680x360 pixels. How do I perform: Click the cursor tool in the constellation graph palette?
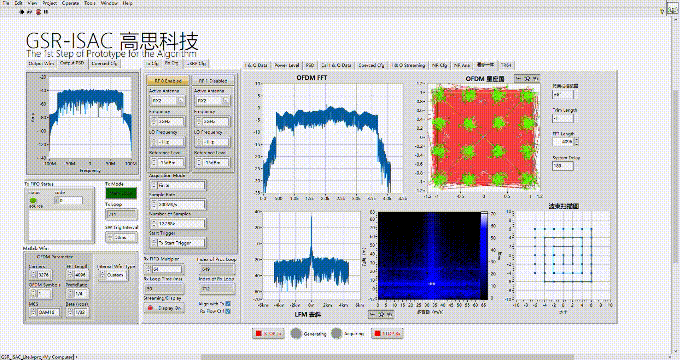[x=519, y=79]
